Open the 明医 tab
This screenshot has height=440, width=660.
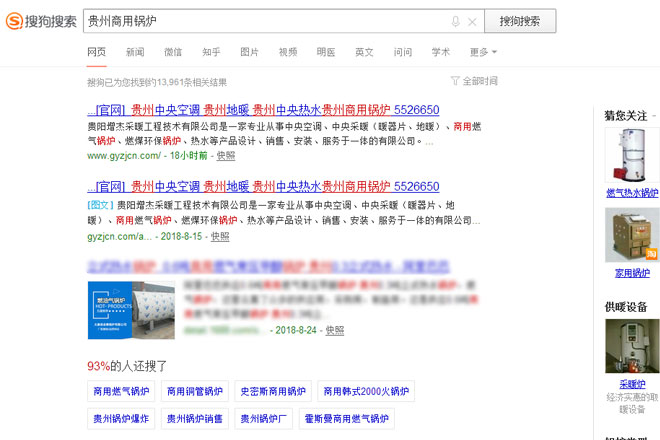click(326, 52)
